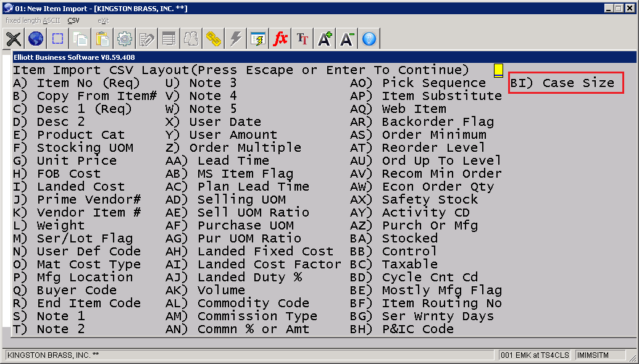Viewport: 639px width, 364px height.
Task: Click the 'AR) Backorder Flag' entry
Action: click(422, 122)
